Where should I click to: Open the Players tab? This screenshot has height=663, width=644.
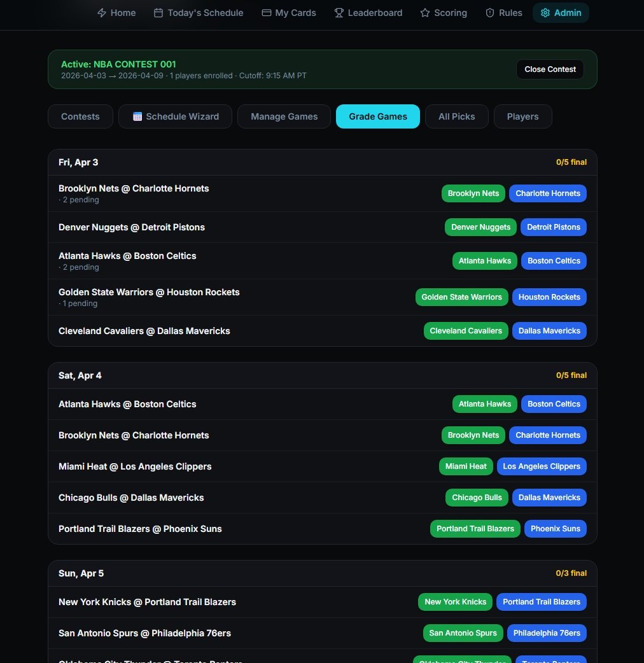pos(522,116)
